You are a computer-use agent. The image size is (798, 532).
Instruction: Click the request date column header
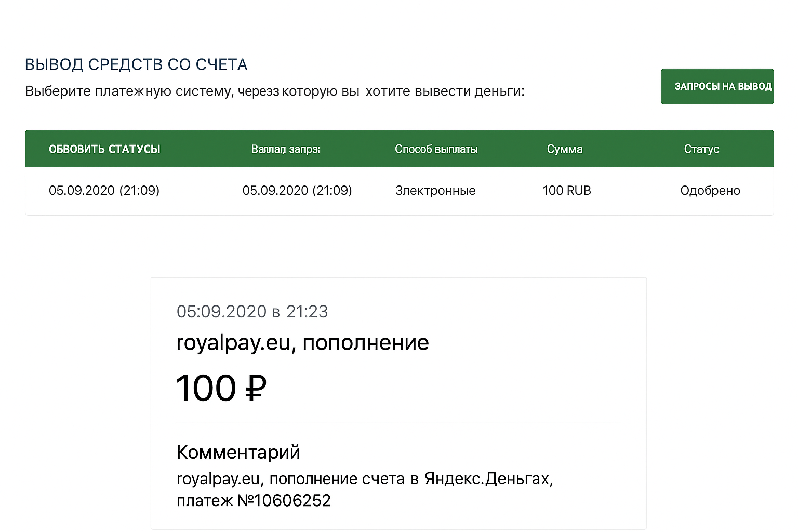coord(285,149)
